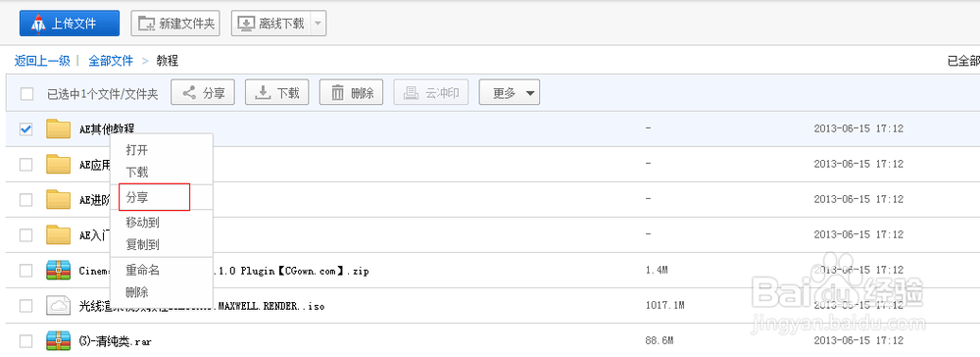Image resolution: width=980 pixels, height=357 pixels.
Task: Uncheck the AE其他教程 checkbox
Action: [26, 129]
